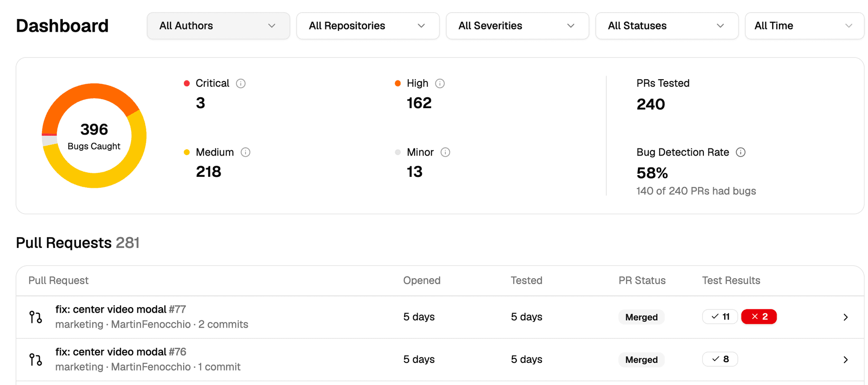Image resolution: width=868 pixels, height=385 pixels.
Task: Click the Merged status badge for #77
Action: coord(642,317)
